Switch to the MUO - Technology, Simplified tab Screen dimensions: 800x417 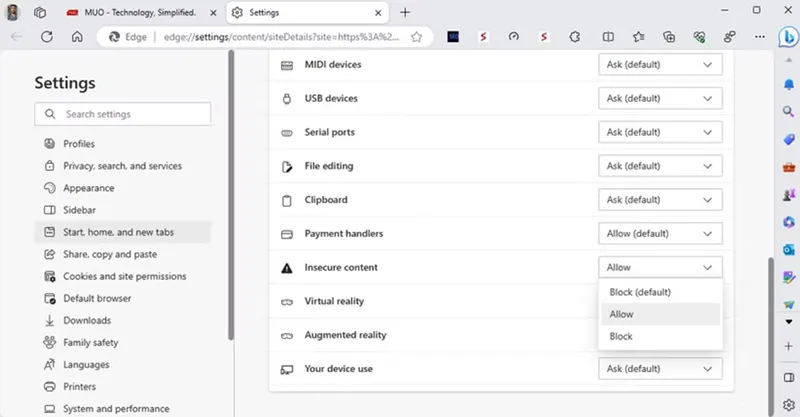(138, 12)
